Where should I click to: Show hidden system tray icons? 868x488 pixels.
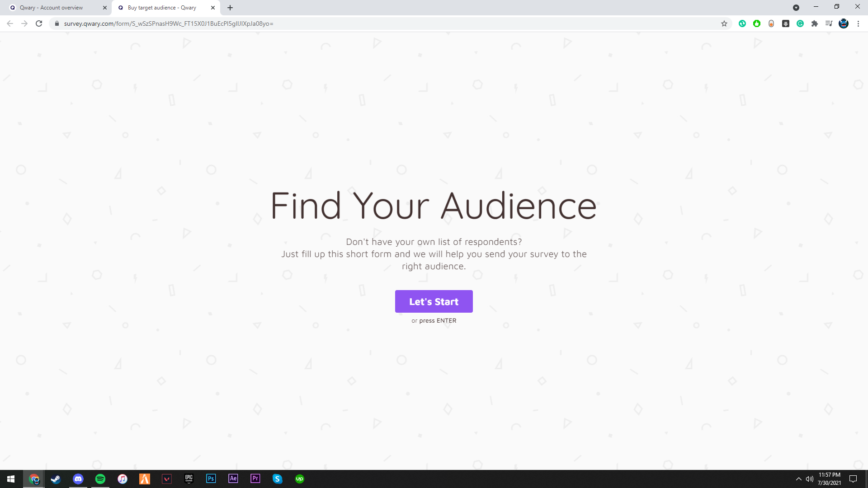(x=798, y=479)
